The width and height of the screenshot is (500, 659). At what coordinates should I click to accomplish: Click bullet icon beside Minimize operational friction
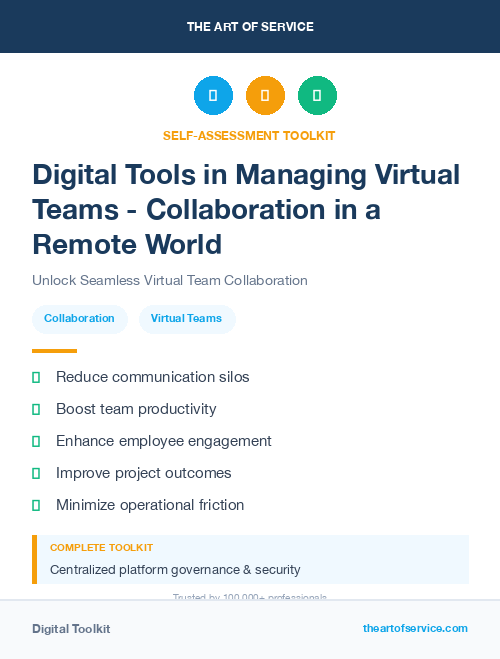click(x=36, y=505)
